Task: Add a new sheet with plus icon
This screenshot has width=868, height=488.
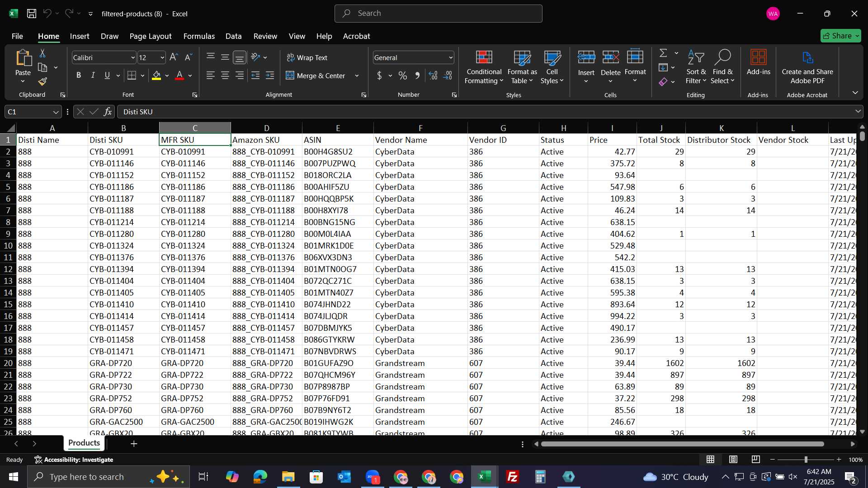Action: click(x=134, y=444)
